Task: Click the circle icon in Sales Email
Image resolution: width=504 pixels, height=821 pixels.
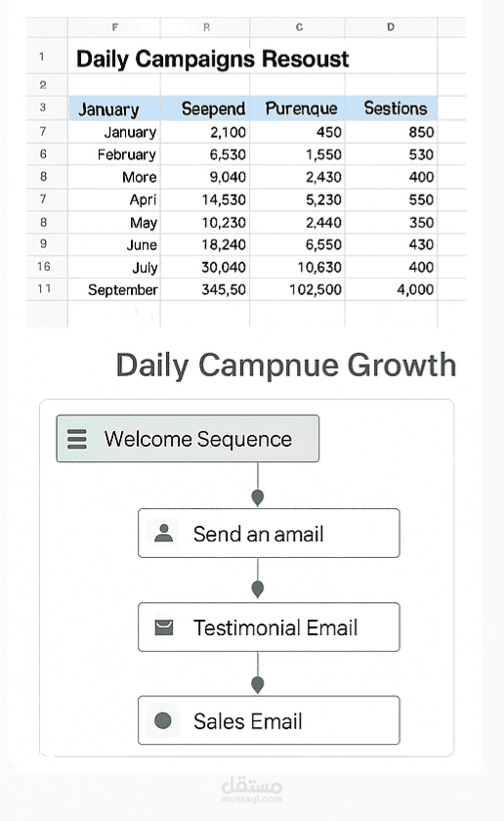Action: click(163, 720)
